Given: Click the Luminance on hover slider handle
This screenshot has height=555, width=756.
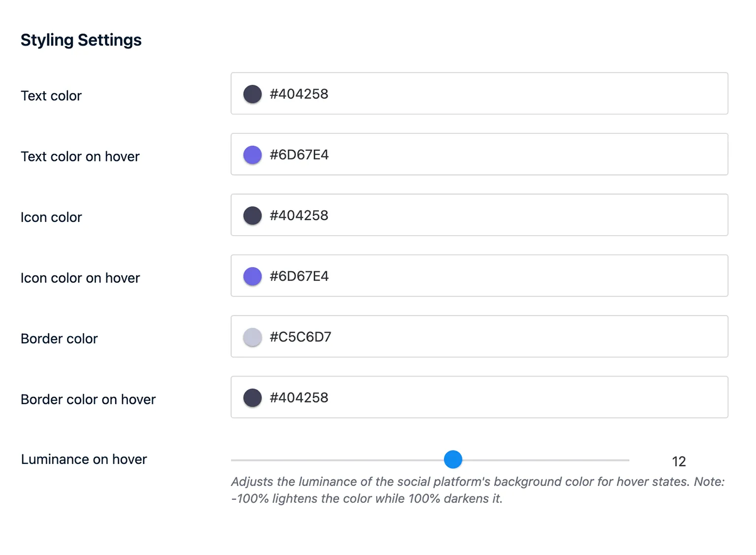Looking at the screenshot, I should click(453, 460).
